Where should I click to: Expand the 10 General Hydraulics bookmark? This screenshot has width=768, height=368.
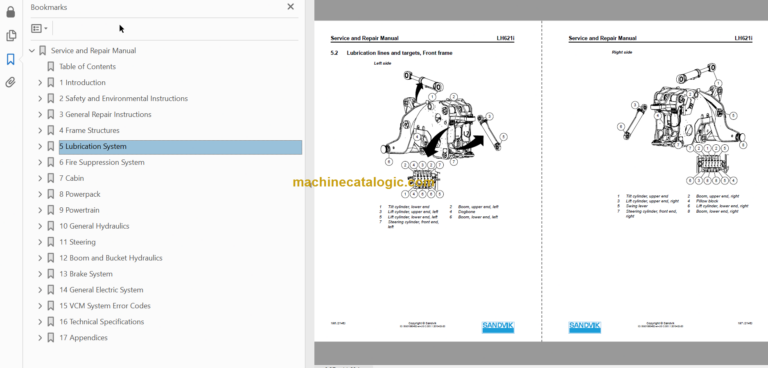click(40, 226)
